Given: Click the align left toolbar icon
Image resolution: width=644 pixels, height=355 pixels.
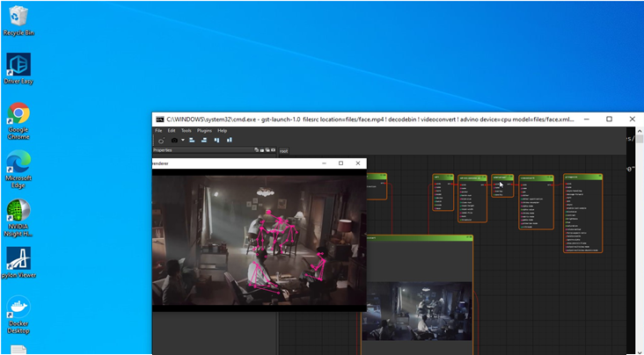Looking at the screenshot, I should [192, 140].
